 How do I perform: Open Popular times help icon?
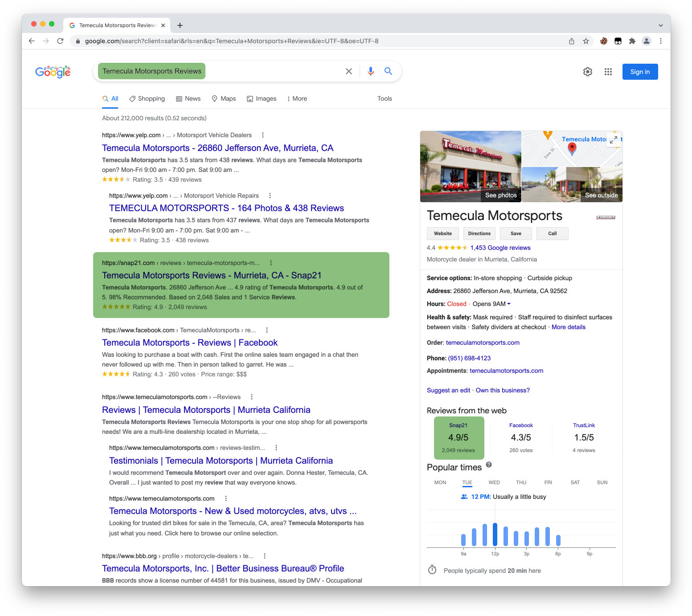(489, 465)
